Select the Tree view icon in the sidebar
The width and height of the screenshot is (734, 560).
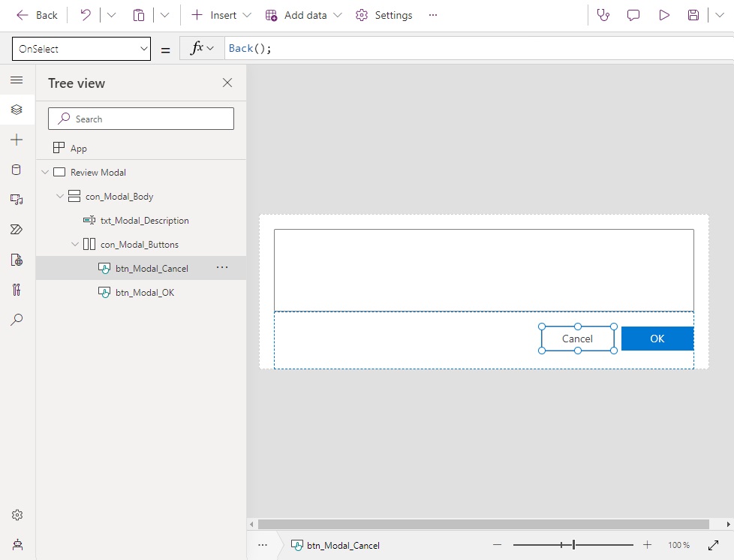point(17,110)
